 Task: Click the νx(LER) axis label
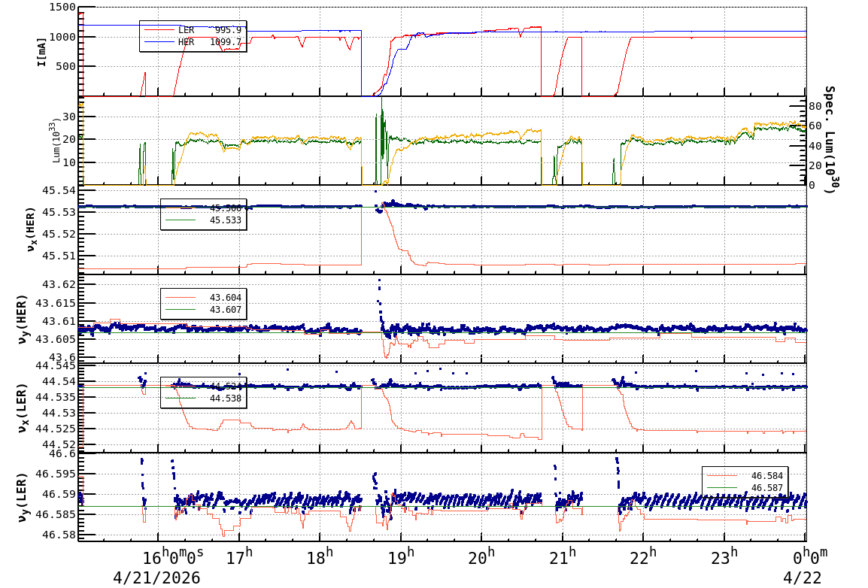(22, 408)
